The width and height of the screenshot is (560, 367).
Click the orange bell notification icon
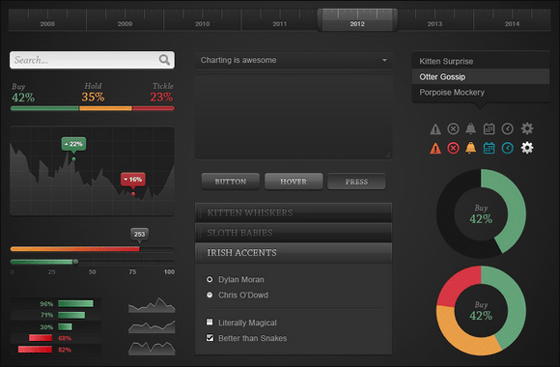point(471,147)
